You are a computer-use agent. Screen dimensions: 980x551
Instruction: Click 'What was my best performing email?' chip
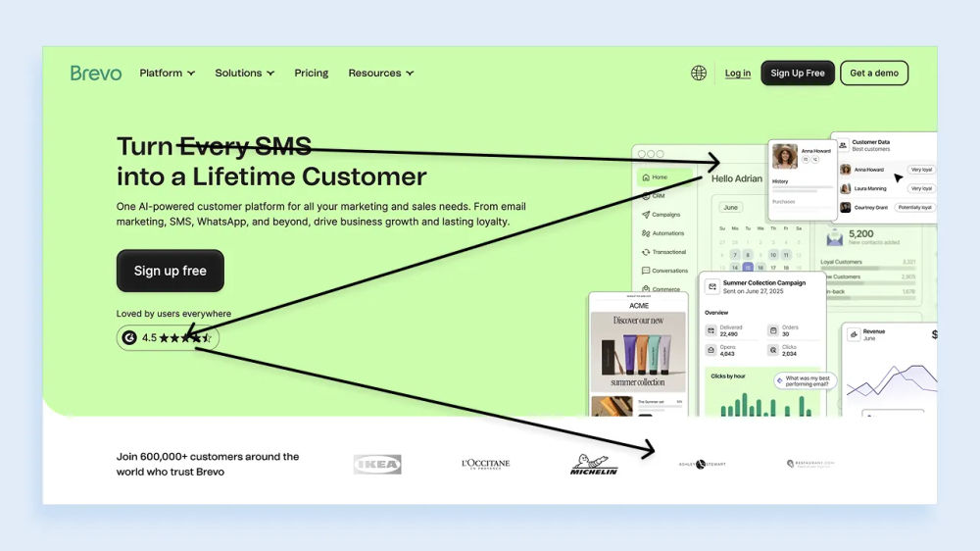(805, 380)
